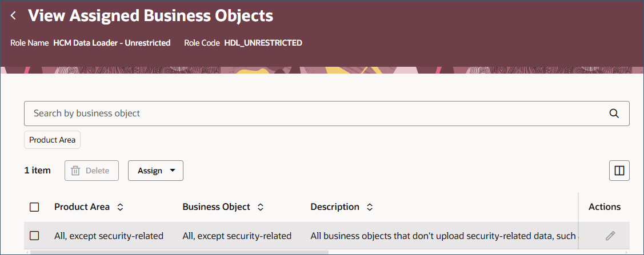
Task: Click the Product Area column header
Action: (82, 207)
